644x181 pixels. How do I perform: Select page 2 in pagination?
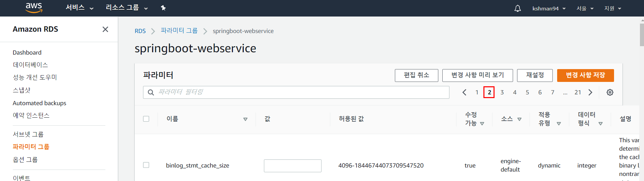click(x=489, y=92)
